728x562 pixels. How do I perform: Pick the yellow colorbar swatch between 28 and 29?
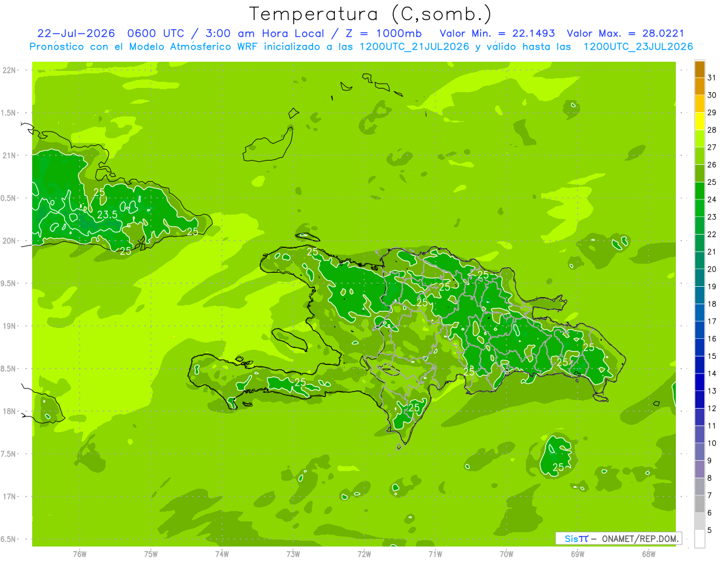click(x=700, y=121)
